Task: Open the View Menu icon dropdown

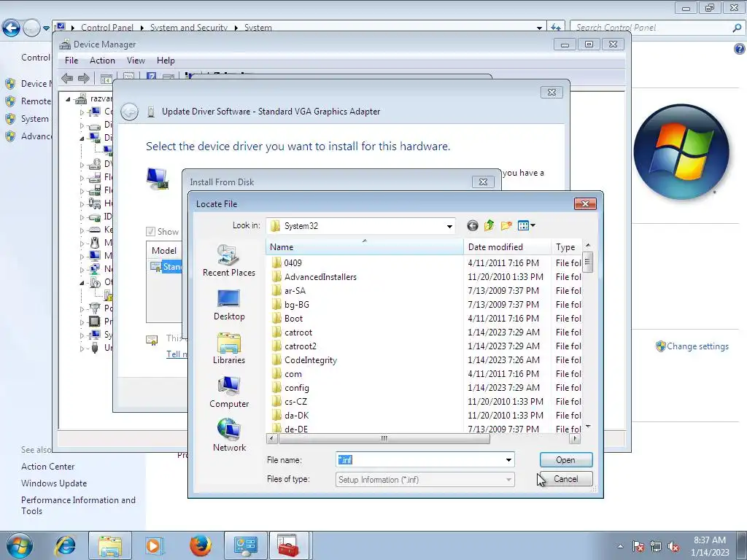Action: (x=527, y=226)
